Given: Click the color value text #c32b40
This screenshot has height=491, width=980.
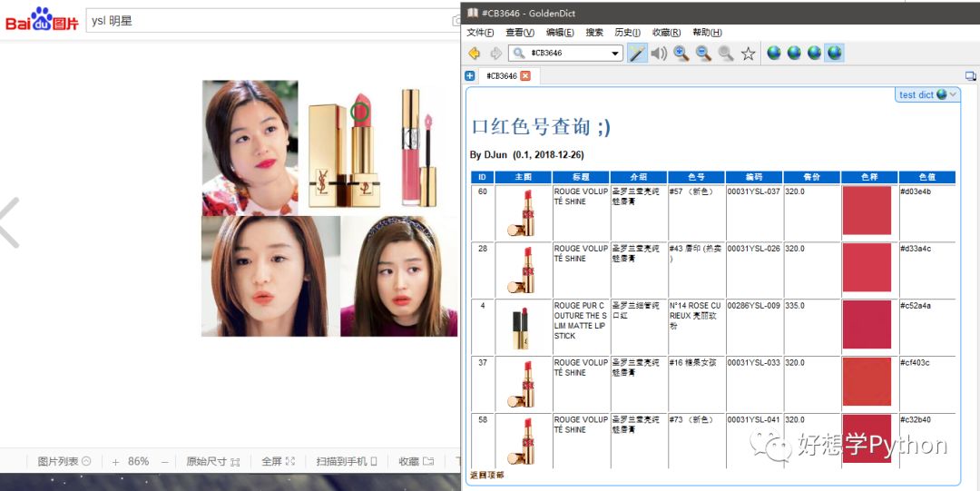Looking at the screenshot, I should (x=916, y=420).
